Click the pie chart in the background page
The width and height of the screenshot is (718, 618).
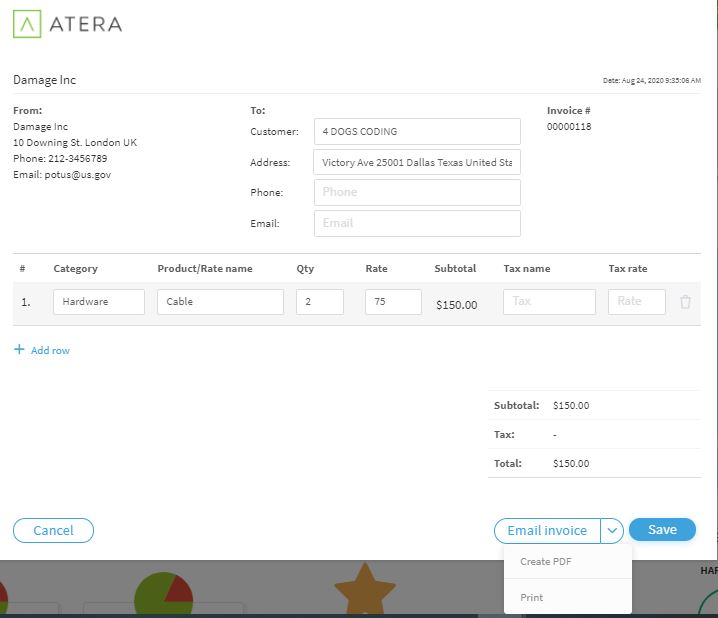pyautogui.click(x=163, y=593)
